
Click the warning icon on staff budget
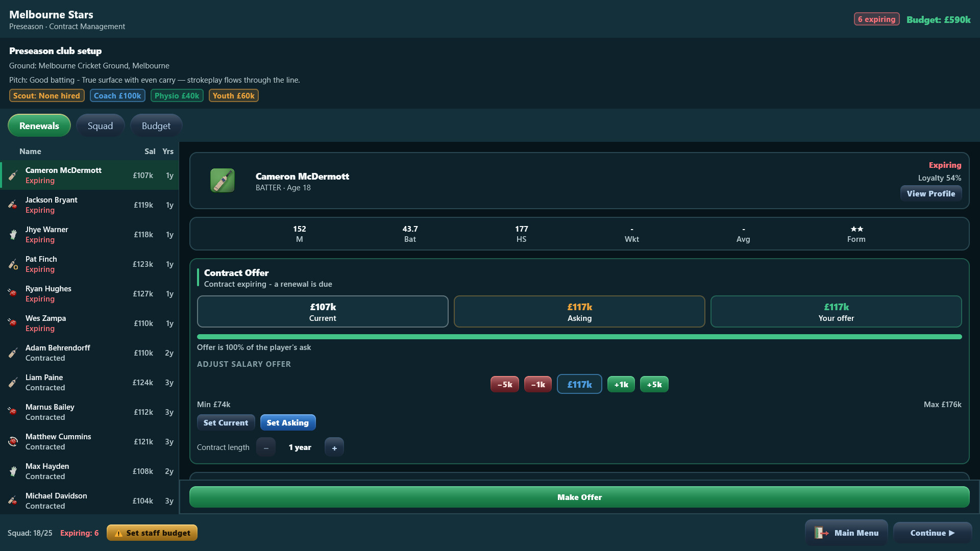tap(118, 533)
